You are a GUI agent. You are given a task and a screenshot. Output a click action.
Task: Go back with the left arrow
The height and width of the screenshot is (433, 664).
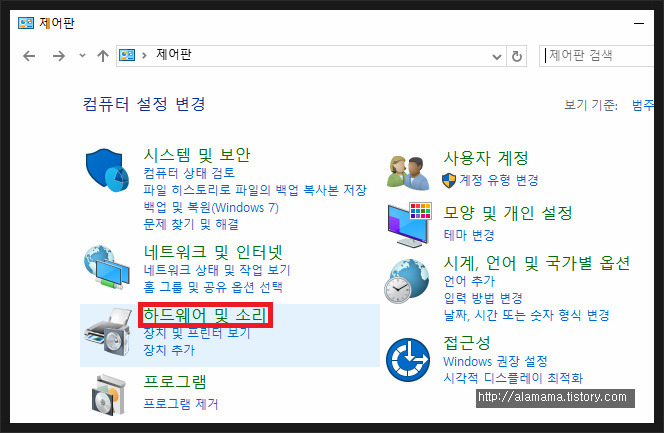click(29, 56)
